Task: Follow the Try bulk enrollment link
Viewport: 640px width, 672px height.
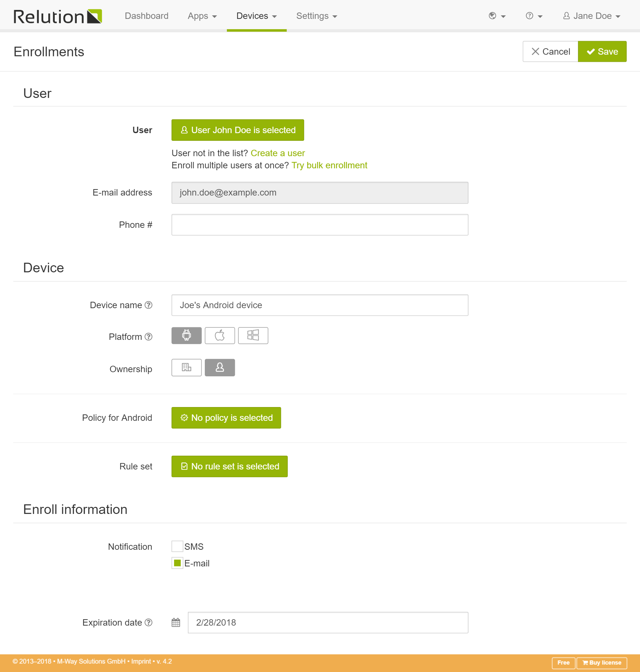Action: [x=329, y=165]
